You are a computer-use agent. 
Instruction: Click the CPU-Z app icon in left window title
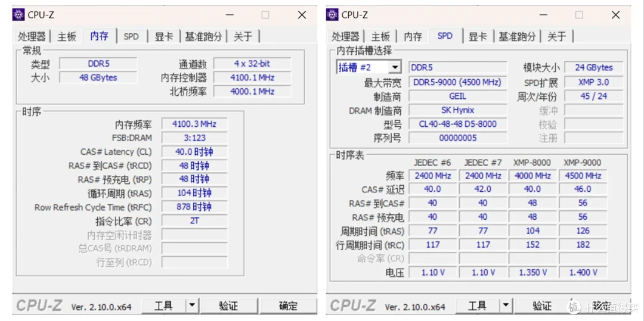(18, 15)
